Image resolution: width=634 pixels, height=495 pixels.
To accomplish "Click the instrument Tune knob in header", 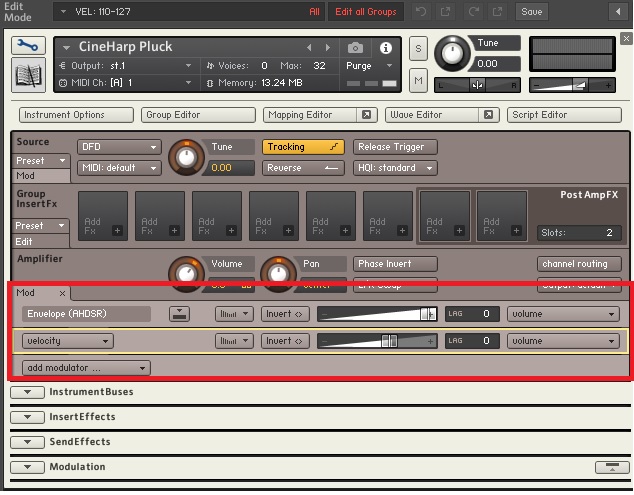I will 452,53.
